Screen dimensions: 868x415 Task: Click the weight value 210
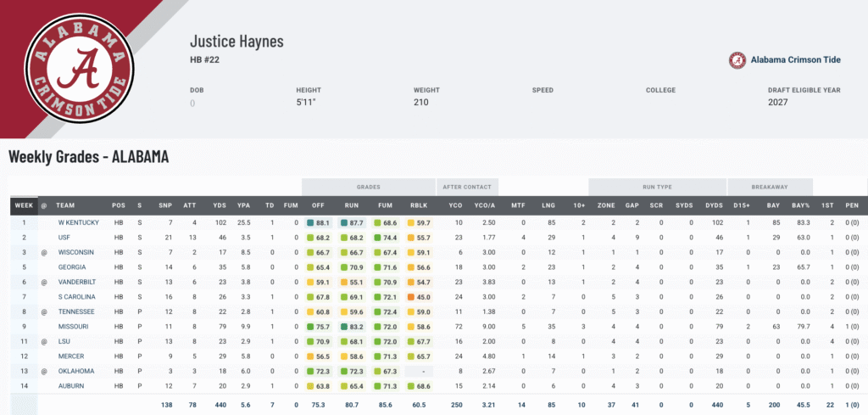click(420, 103)
